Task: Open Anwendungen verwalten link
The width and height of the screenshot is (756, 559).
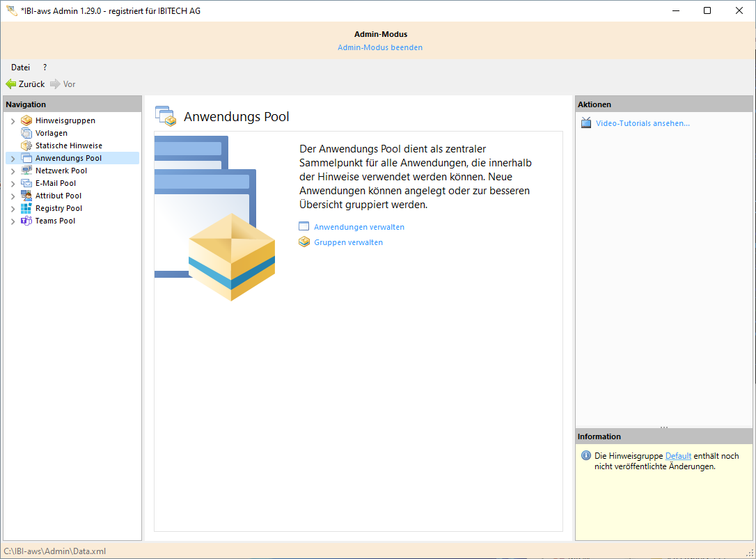Action: click(x=359, y=227)
